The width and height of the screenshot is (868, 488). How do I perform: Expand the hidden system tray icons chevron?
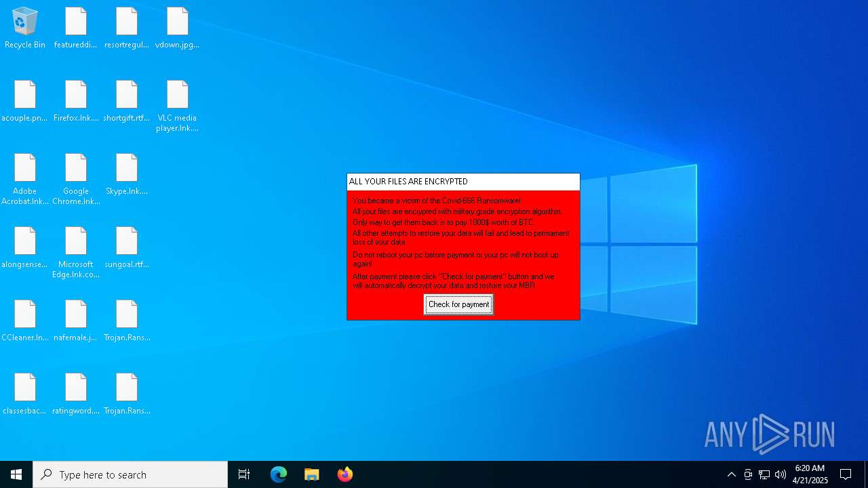(732, 474)
